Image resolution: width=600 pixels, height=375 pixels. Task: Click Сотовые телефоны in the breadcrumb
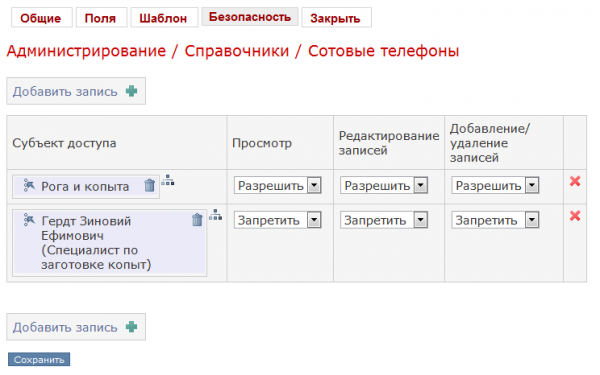[383, 51]
